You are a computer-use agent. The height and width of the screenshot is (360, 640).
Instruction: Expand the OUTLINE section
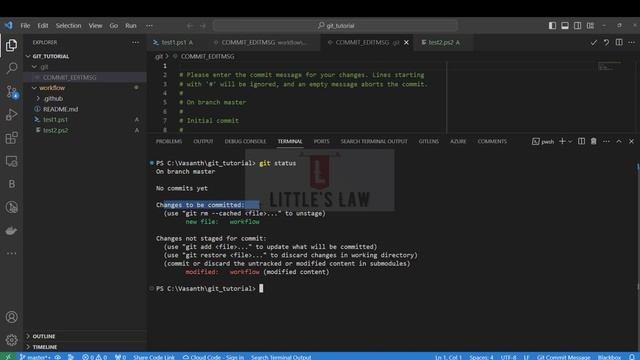(44, 336)
